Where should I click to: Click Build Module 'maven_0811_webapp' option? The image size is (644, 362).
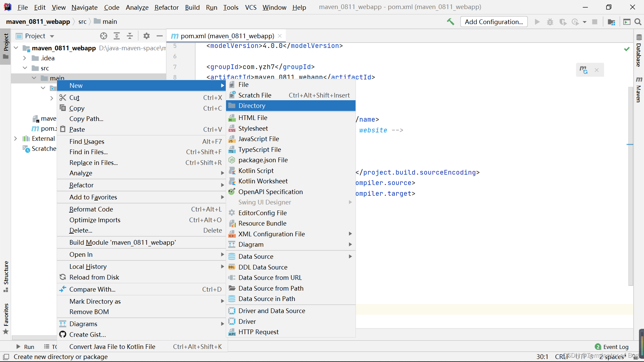pyautogui.click(x=122, y=242)
